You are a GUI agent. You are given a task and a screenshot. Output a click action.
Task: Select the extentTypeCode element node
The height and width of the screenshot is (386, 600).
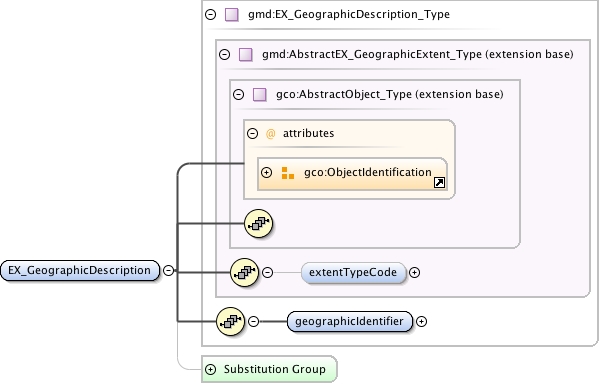353,272
